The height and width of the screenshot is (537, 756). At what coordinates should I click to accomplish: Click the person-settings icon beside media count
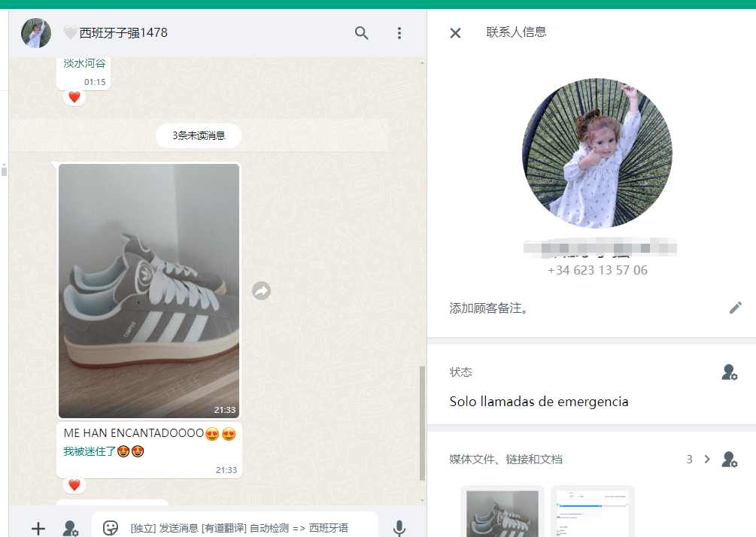729,460
